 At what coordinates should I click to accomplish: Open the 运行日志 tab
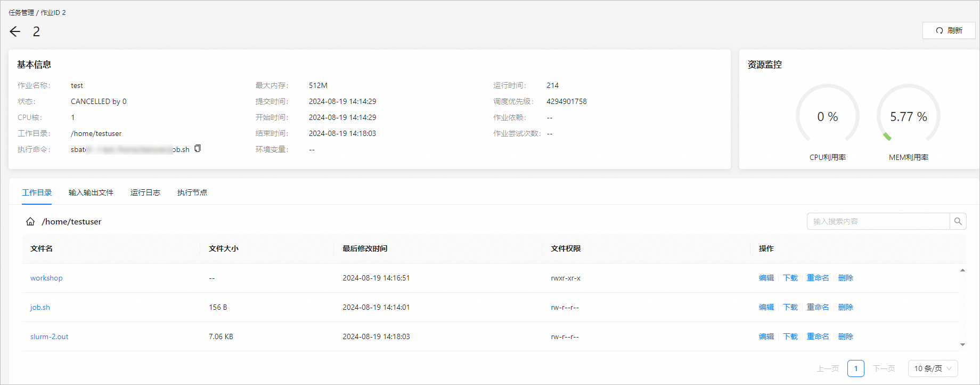click(145, 192)
